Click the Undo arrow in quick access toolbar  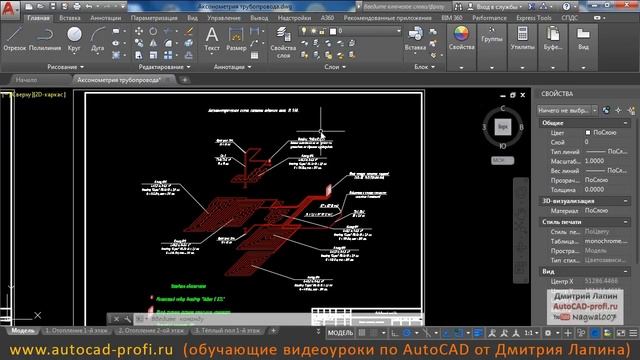pyautogui.click(x=89, y=7)
